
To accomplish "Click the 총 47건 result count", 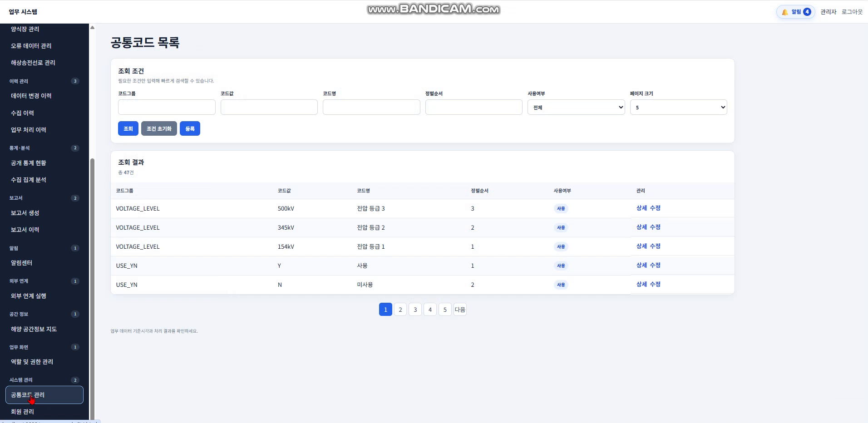I will tap(126, 172).
